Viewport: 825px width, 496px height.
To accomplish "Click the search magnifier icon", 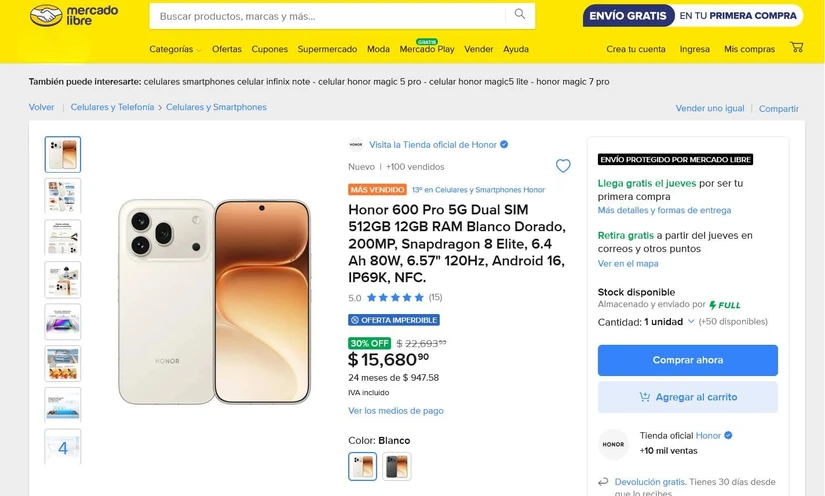I will (x=520, y=14).
